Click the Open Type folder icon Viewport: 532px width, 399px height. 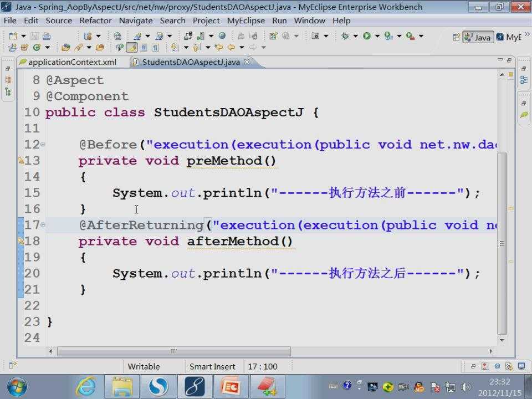[65, 48]
